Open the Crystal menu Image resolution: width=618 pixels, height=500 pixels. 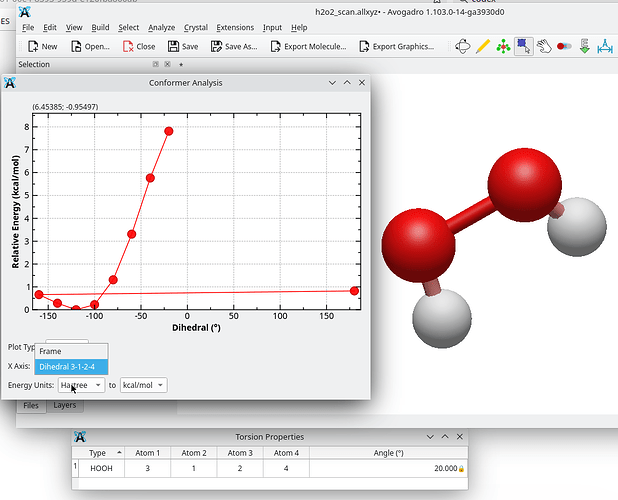pos(196,28)
